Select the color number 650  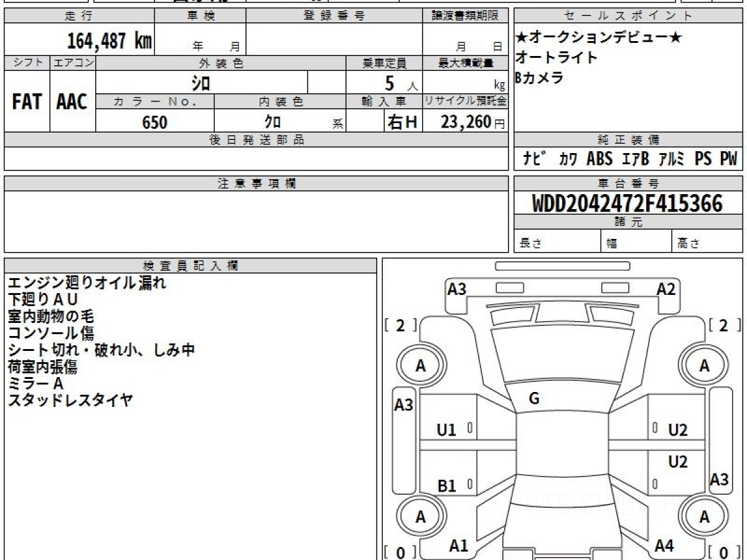155,122
